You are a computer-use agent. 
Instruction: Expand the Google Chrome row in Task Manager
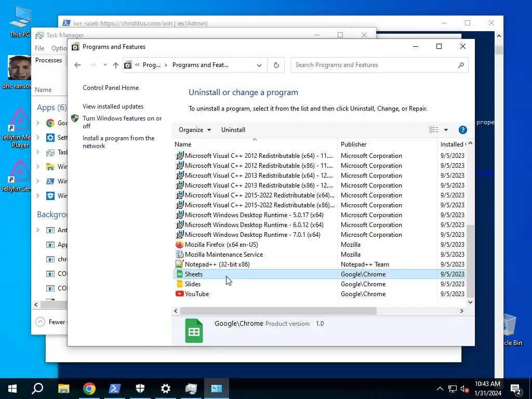(38, 123)
